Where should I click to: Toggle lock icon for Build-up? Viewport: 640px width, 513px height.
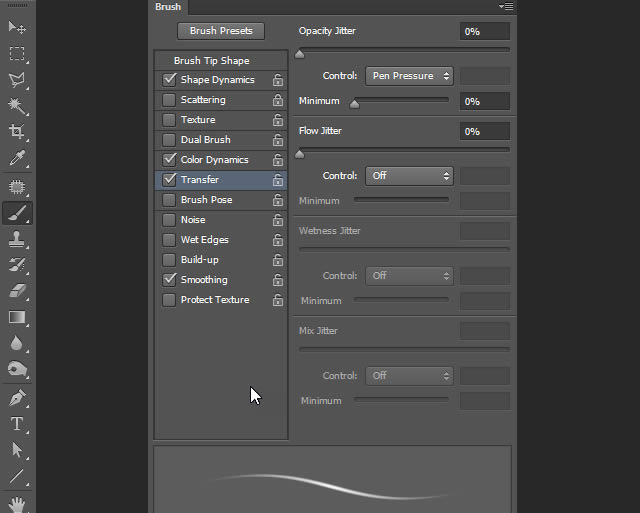[x=278, y=260]
